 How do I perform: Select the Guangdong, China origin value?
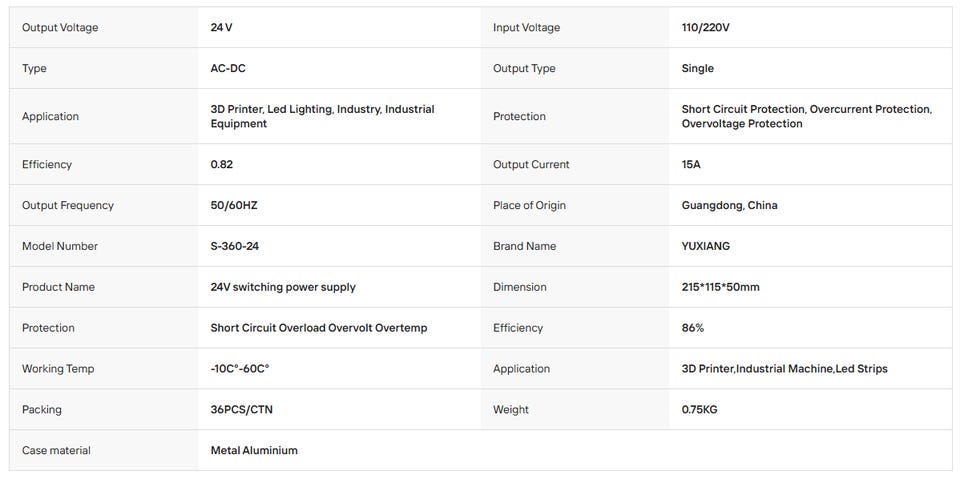(x=729, y=206)
